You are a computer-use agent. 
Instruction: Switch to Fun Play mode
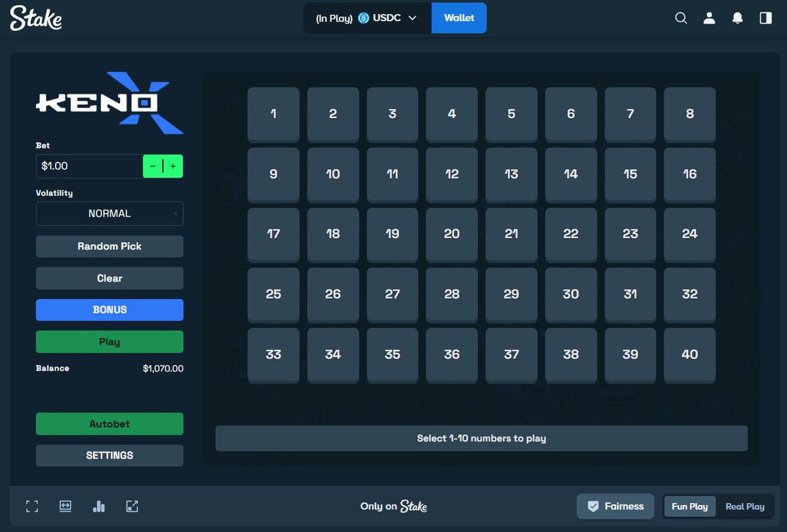click(690, 506)
